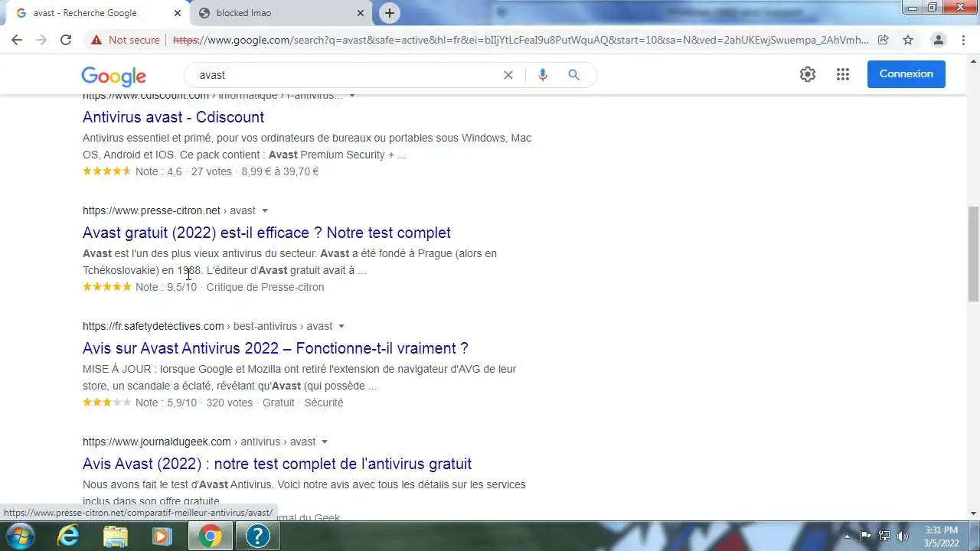Bookmark this page with the star
The height and width of the screenshot is (551, 980).
click(x=908, y=40)
